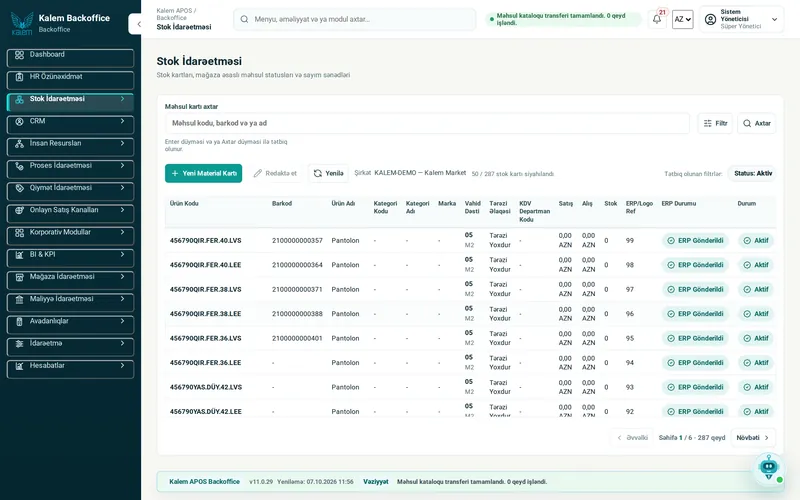Image resolution: width=800 pixels, height=500 pixels.
Task: Click the Proses İdarəetməsi icon in sidebar
Action: click(x=19, y=166)
